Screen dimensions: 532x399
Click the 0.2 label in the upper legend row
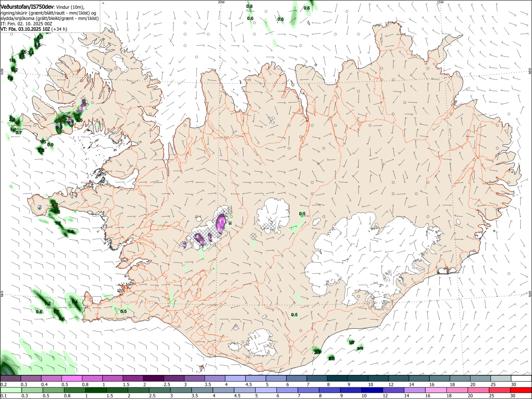3,385
